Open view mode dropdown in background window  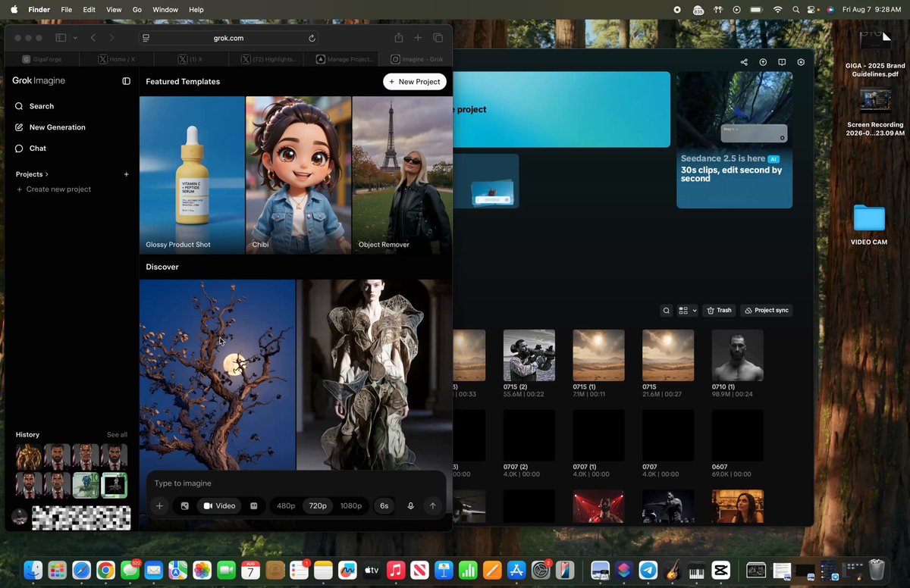pyautogui.click(x=688, y=311)
